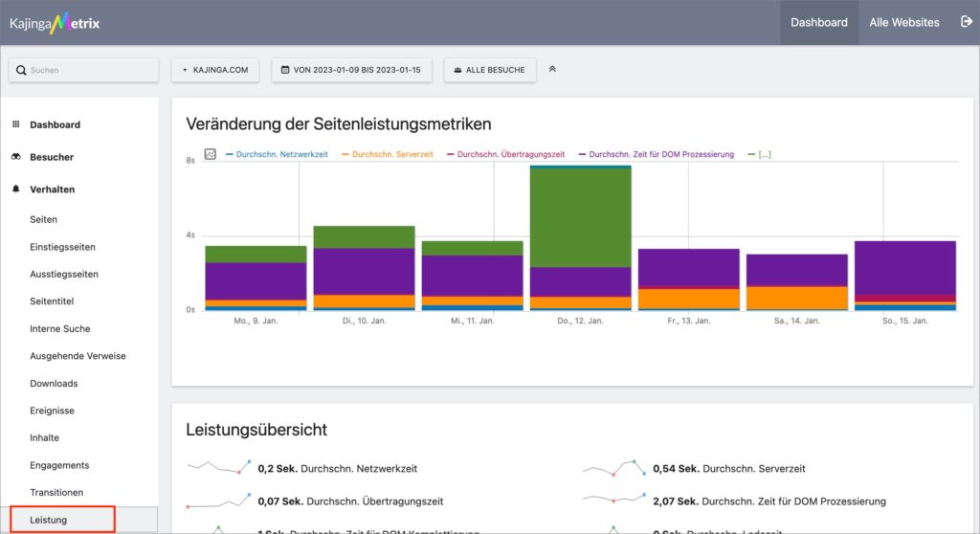Toggle Durchschn. Serverzeit legend series

point(387,154)
